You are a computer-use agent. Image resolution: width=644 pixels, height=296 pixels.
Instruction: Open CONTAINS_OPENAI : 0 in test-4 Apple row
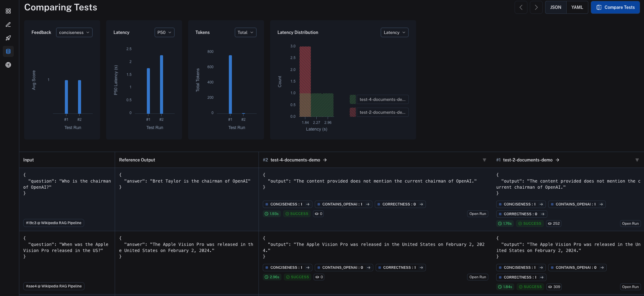(x=344, y=268)
